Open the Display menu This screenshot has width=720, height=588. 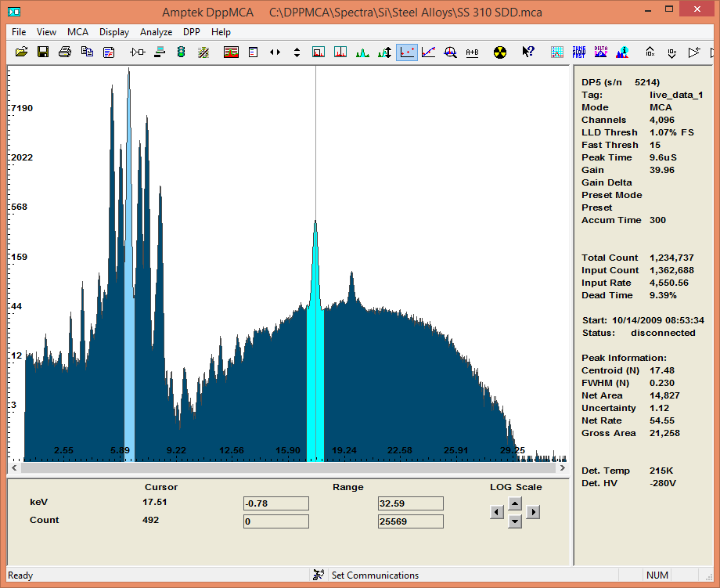pyautogui.click(x=114, y=31)
